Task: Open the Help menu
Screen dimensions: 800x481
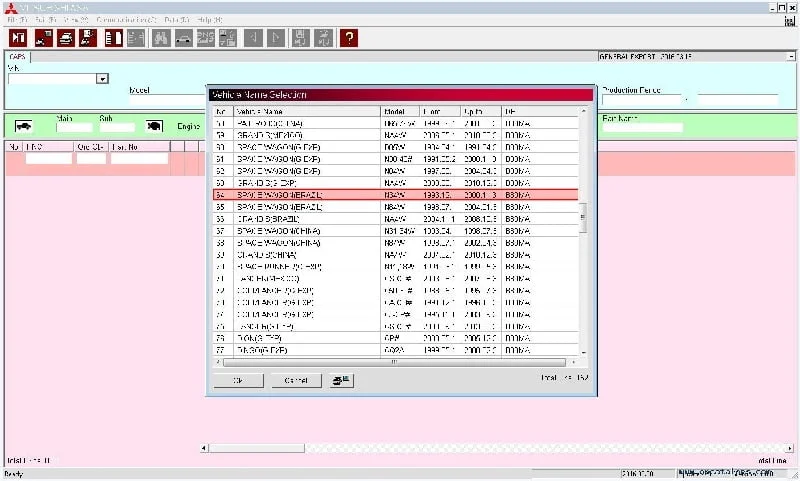Action: (209, 20)
